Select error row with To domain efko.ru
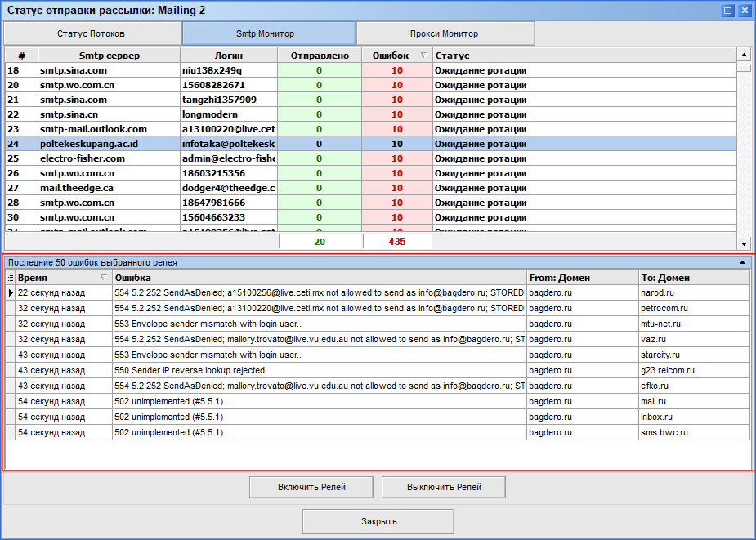 [378, 386]
